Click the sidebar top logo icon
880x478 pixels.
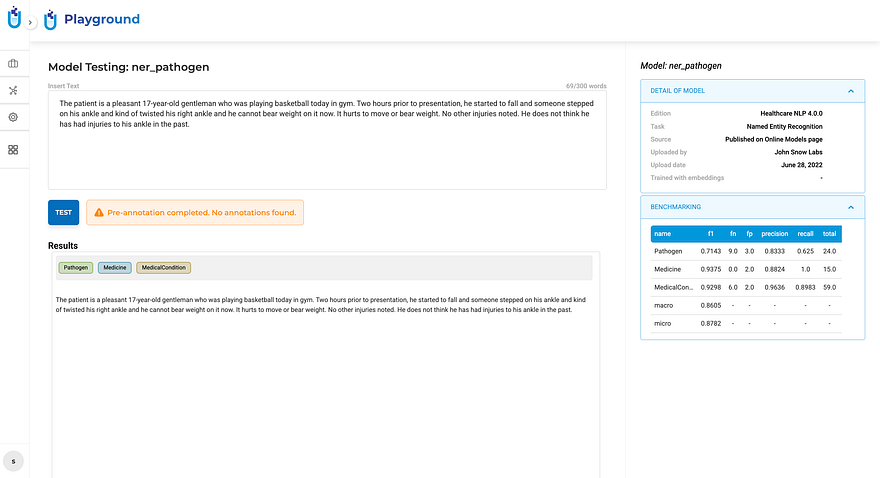tap(13, 17)
